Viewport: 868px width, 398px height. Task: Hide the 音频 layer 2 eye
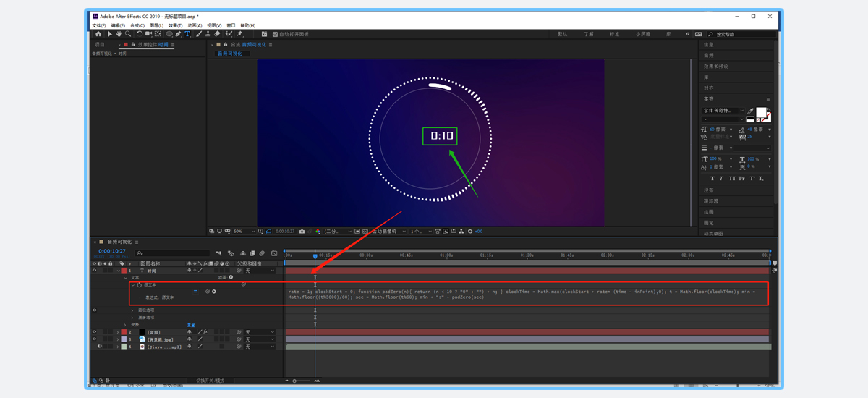click(94, 331)
